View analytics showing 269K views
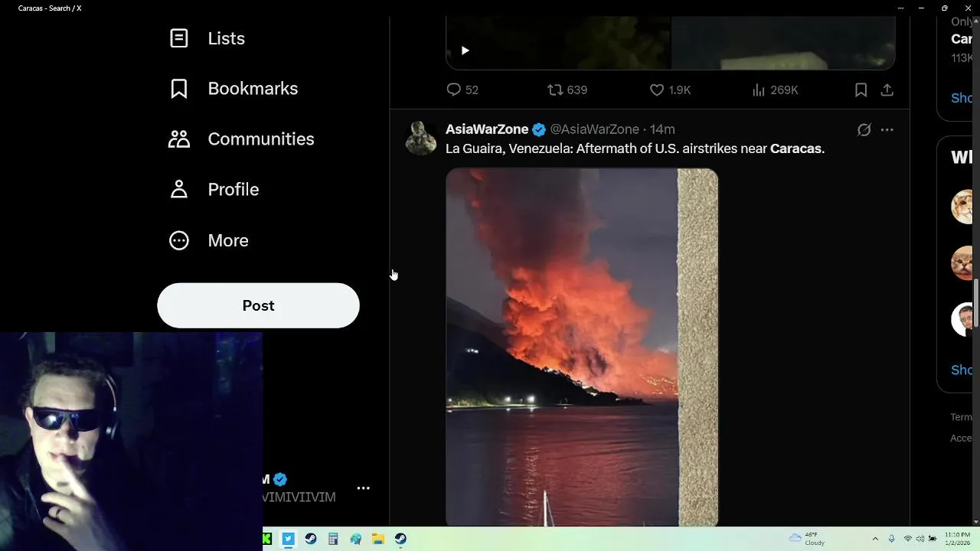Viewport: 980px width, 551px height. pyautogui.click(x=775, y=90)
